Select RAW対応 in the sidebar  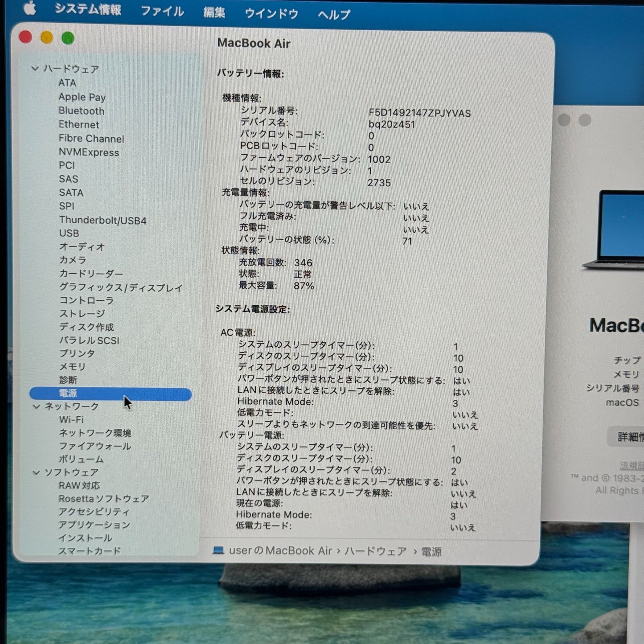coord(79,486)
